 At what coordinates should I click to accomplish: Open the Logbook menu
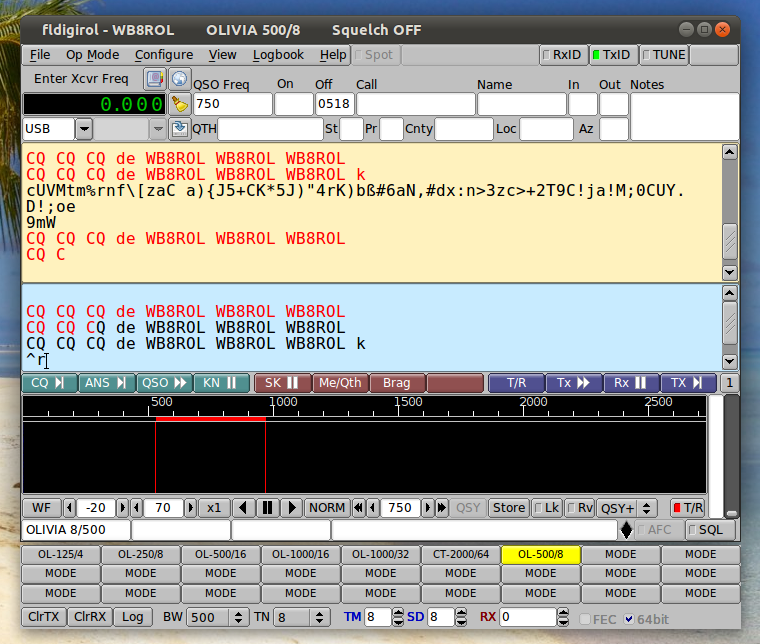[278, 55]
